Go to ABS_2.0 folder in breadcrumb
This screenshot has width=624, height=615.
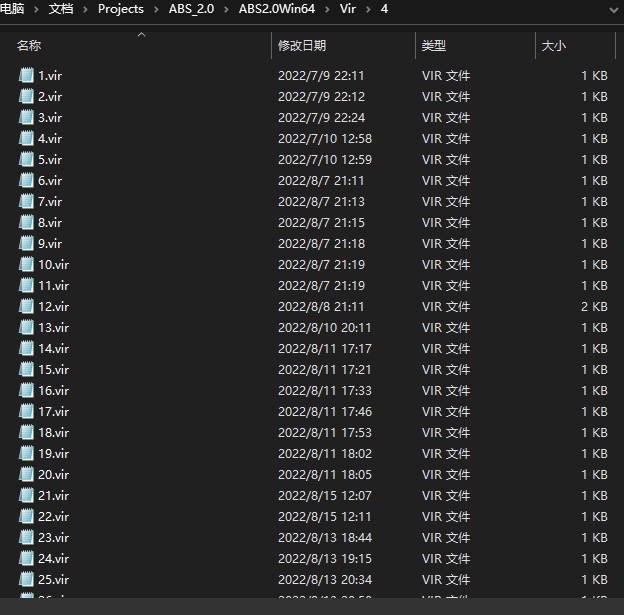191,9
